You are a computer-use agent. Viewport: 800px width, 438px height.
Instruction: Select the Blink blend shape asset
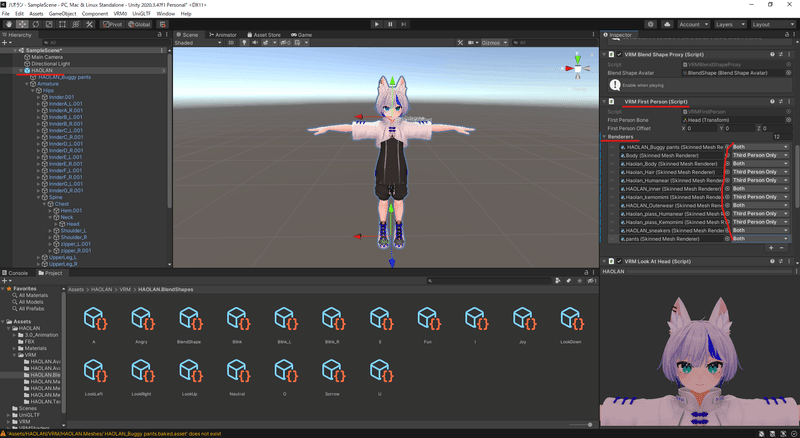(237, 324)
